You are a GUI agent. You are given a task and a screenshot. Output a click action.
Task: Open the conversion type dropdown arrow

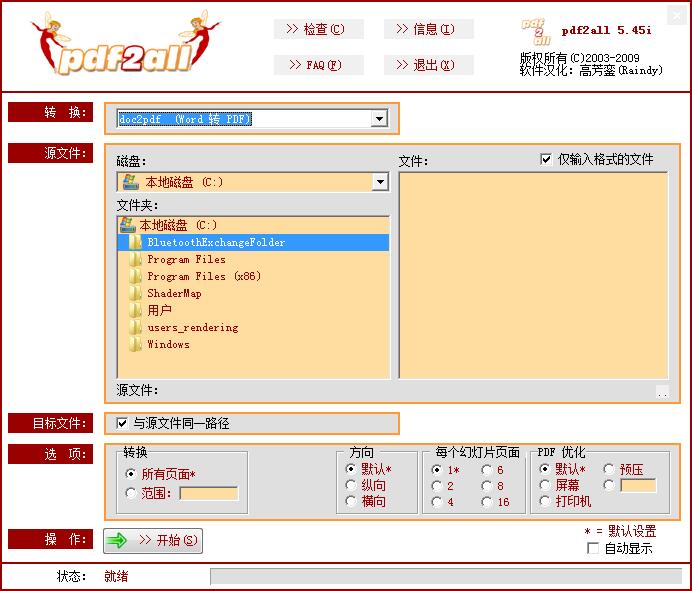click(379, 119)
